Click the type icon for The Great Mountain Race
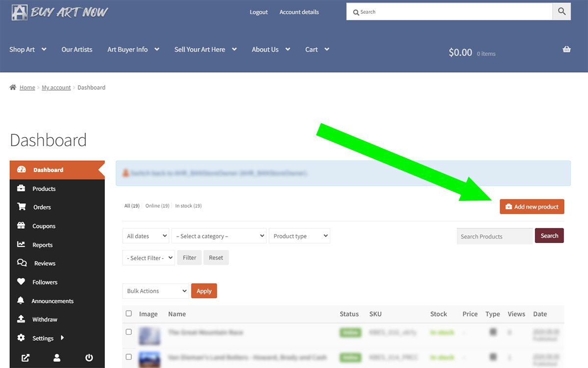 (x=493, y=332)
